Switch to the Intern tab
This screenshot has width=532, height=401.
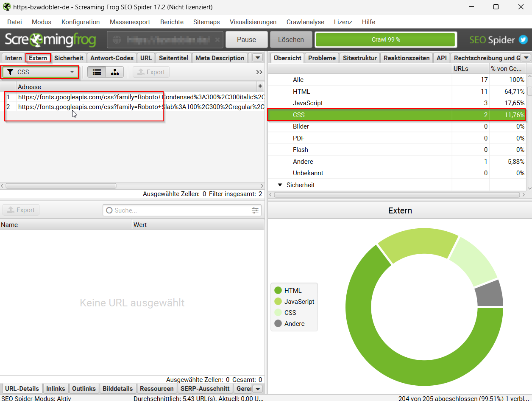click(14, 58)
